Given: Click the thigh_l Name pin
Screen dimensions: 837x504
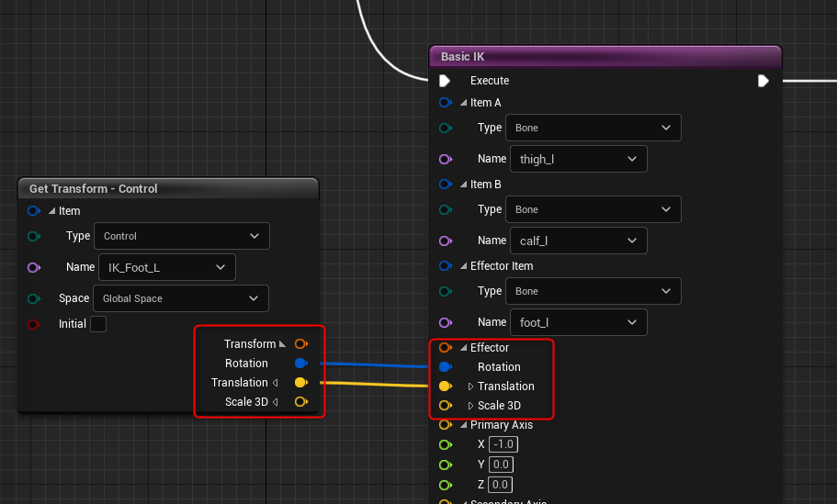Looking at the screenshot, I should 446,159.
